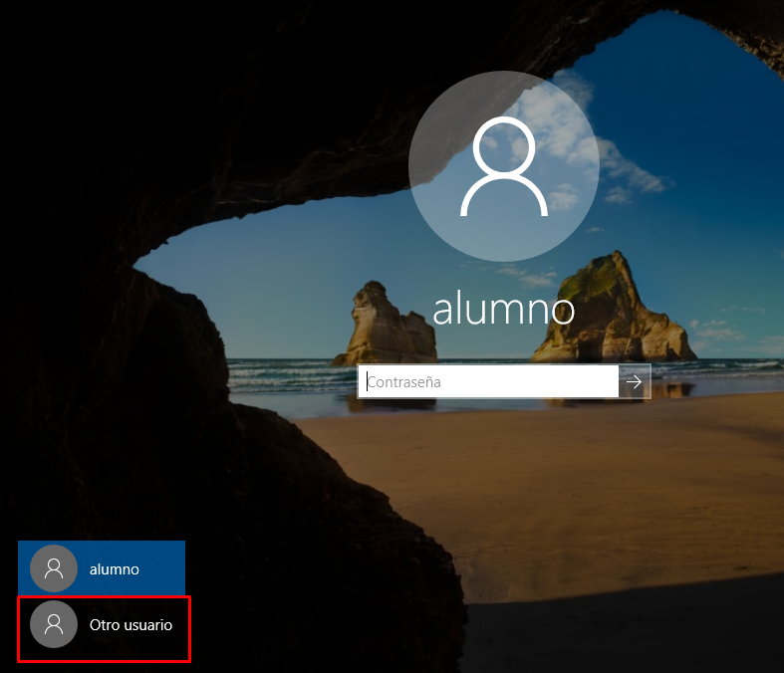The width and height of the screenshot is (784, 673).
Task: Click the large alumno username heading
Action: [503, 310]
